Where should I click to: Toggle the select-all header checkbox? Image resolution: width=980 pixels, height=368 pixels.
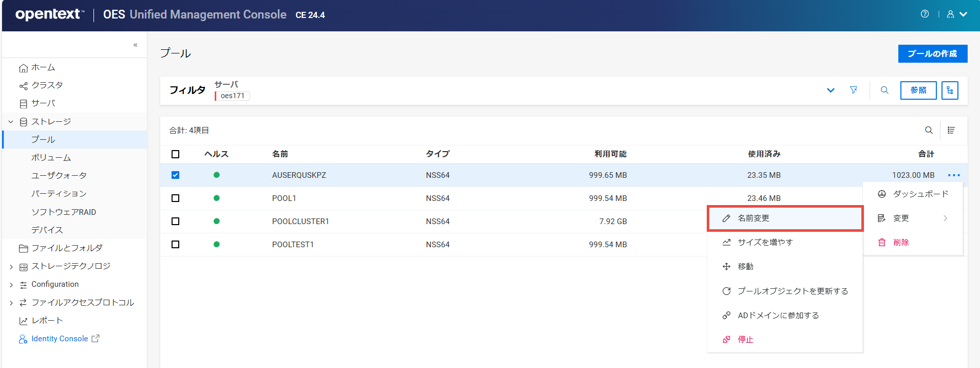[176, 154]
